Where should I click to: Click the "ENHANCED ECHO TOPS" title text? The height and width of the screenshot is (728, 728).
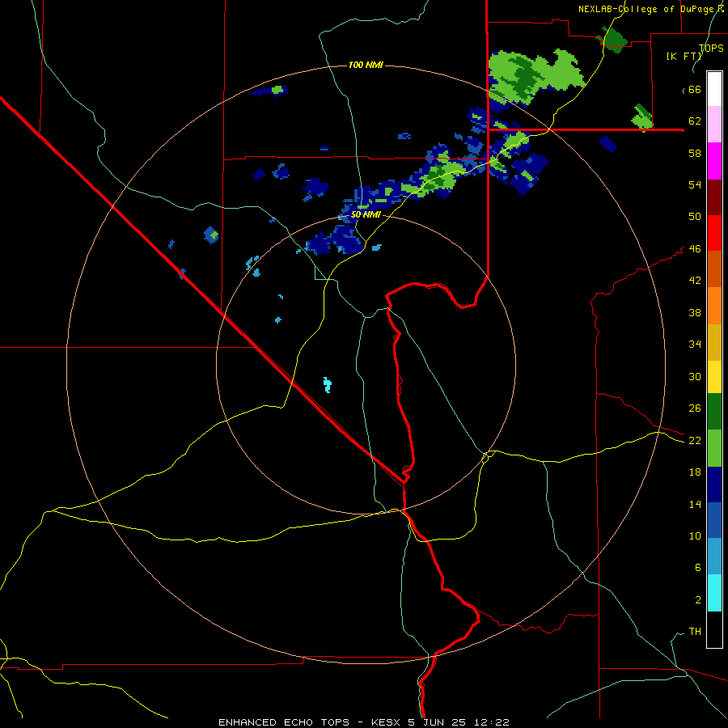[x=284, y=722]
